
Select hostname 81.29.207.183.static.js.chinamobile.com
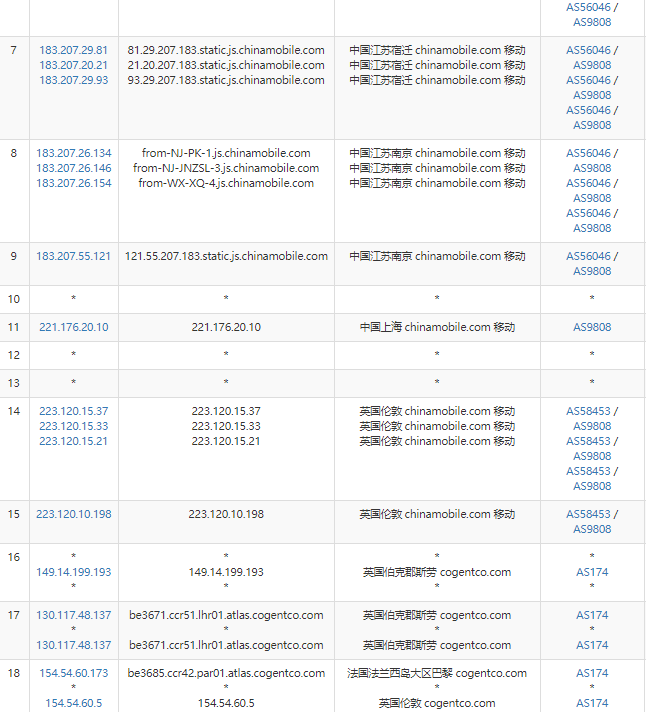point(226,50)
